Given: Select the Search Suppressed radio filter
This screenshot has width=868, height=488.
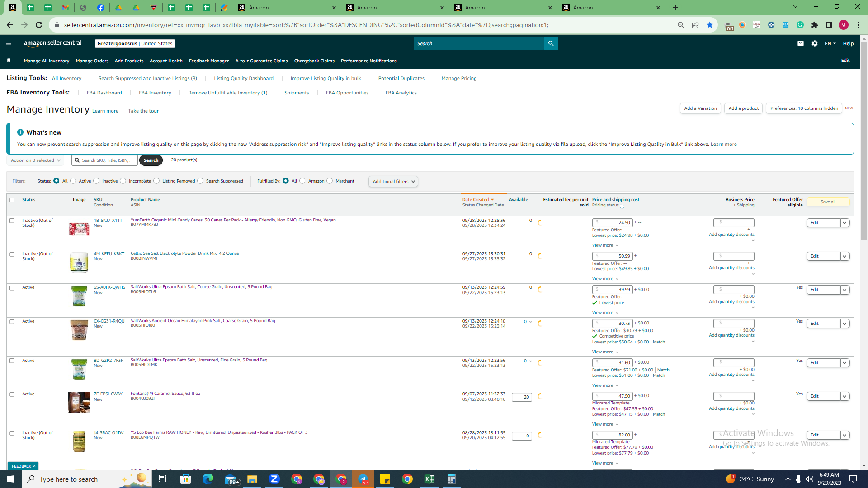Looking at the screenshot, I should click(x=200, y=181).
